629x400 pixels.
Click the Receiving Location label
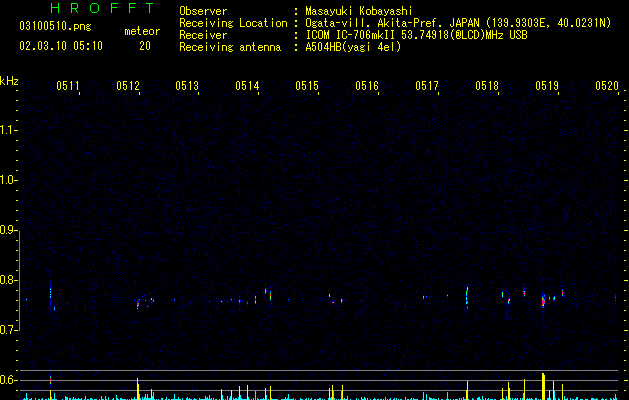tap(233, 23)
